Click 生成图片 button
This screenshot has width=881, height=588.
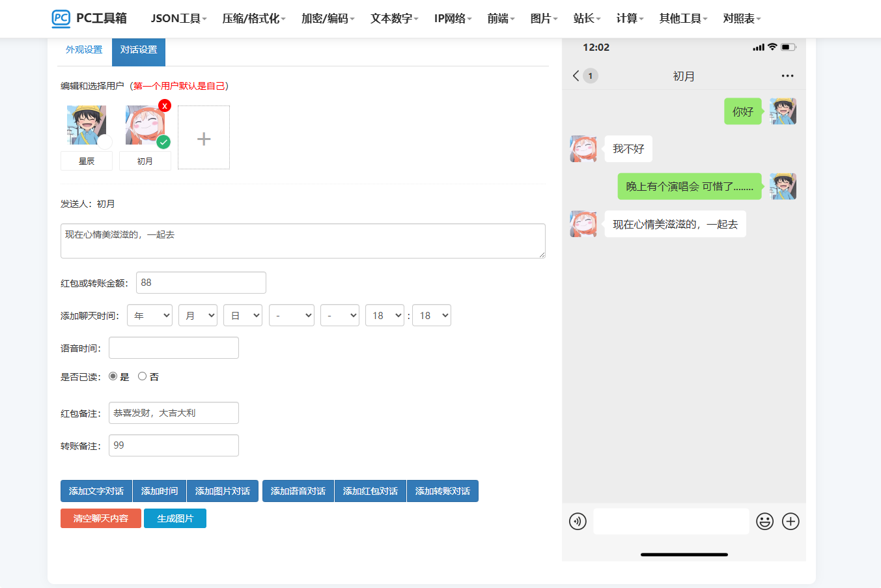(x=175, y=518)
